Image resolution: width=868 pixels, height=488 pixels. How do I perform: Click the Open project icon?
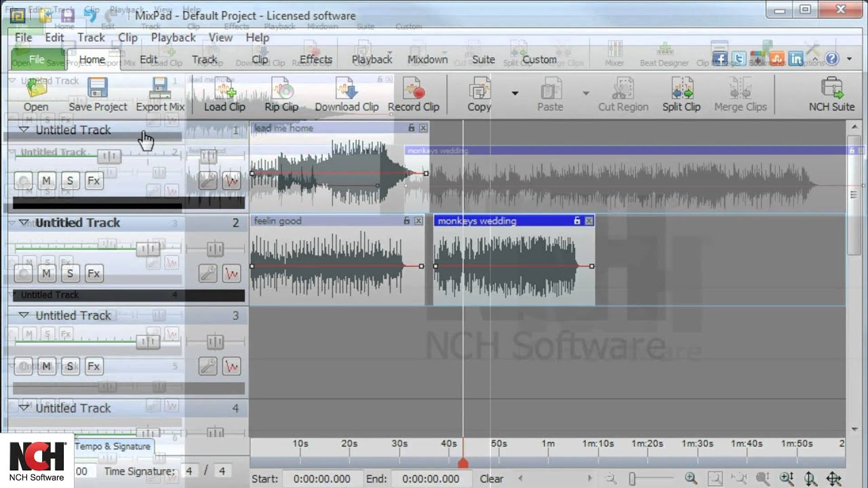(36, 88)
